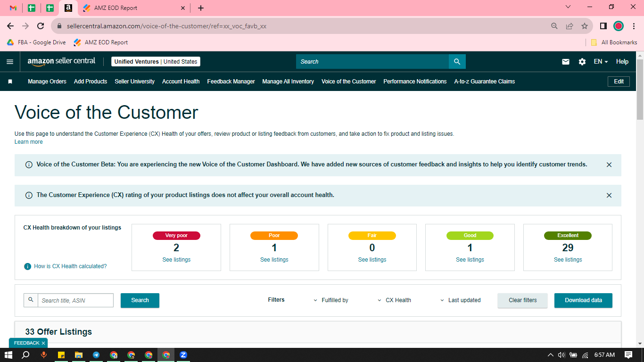Expand the EN language dropdown

601,62
